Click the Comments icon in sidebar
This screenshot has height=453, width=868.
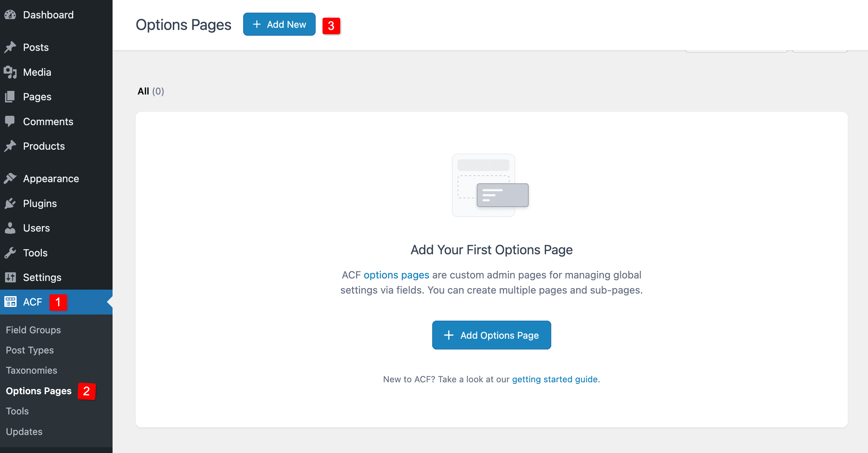(10, 121)
